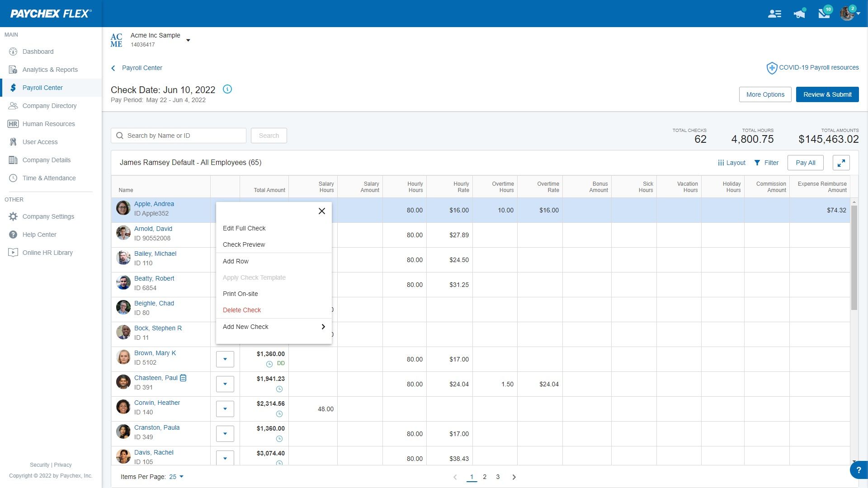The image size is (868, 488).
Task: Click the Review & Submit button
Action: coord(827,94)
